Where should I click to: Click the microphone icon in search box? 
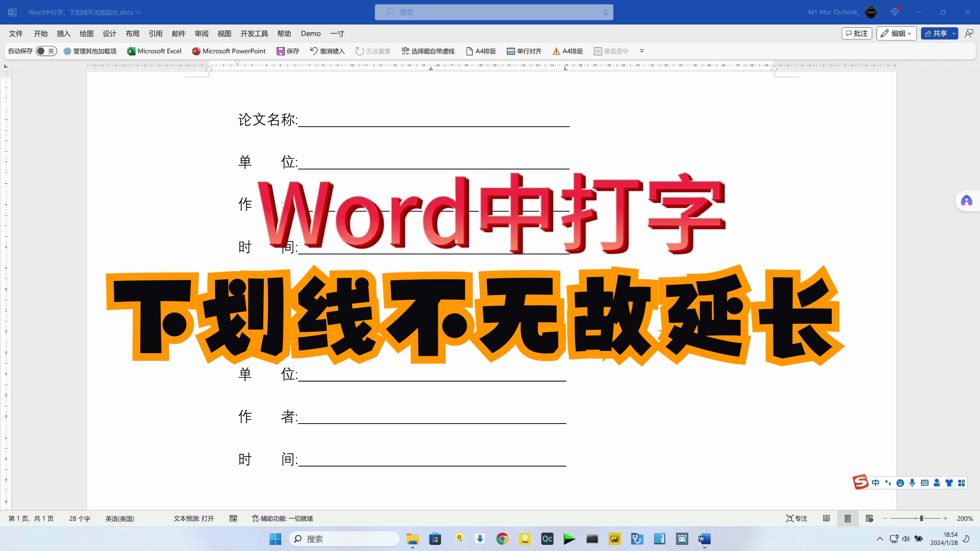(606, 12)
